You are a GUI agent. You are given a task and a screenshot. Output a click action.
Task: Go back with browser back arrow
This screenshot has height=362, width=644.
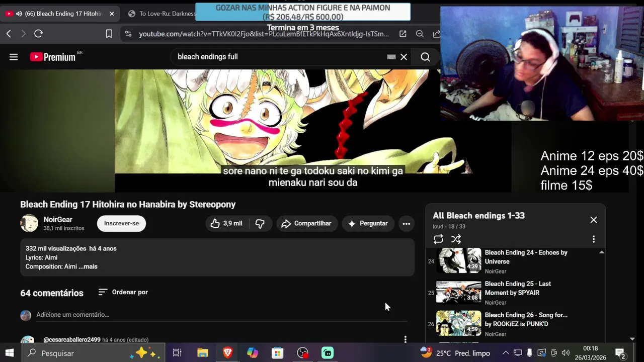point(9,34)
